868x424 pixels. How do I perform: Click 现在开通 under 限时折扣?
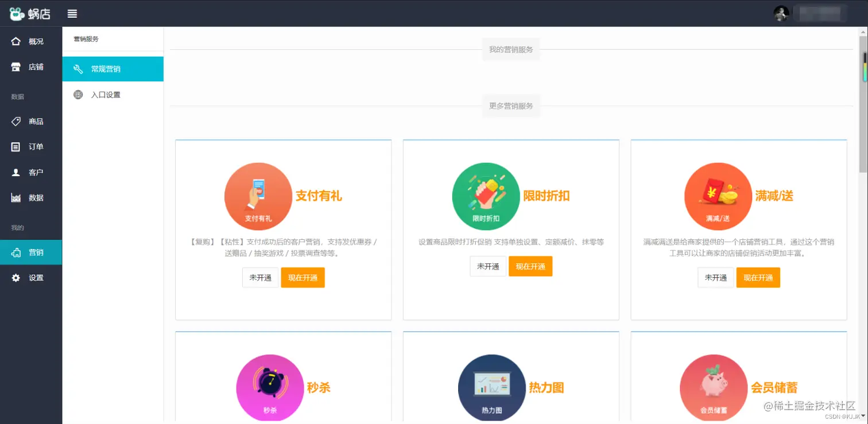[x=530, y=266]
